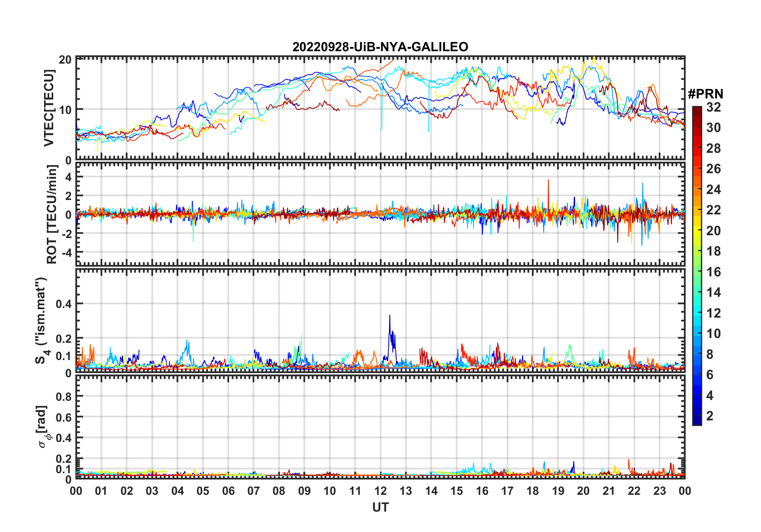Screen dimensions: 761x532
Task: Click the -2 tick on ROT axis
Action: pos(66,233)
